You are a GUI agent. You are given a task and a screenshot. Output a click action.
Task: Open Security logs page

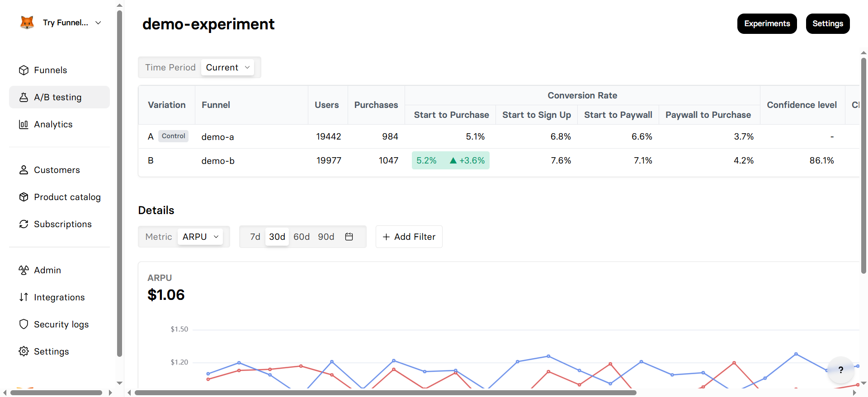tap(59, 324)
